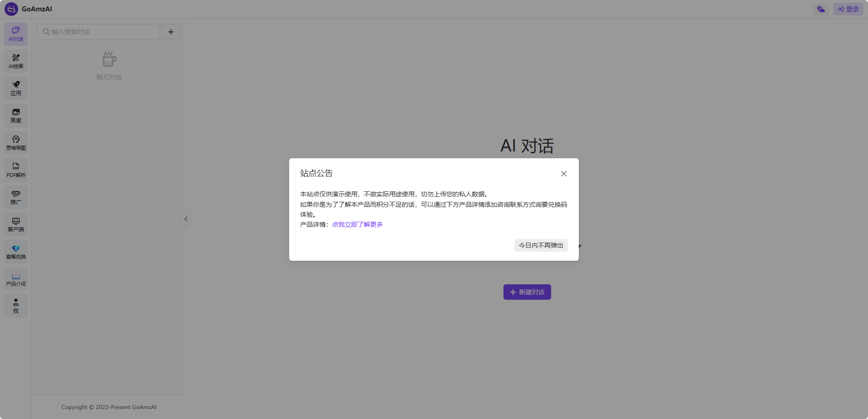Screen dimensions: 868x419
Task: Open the 客户端 client download page
Action: point(16,224)
